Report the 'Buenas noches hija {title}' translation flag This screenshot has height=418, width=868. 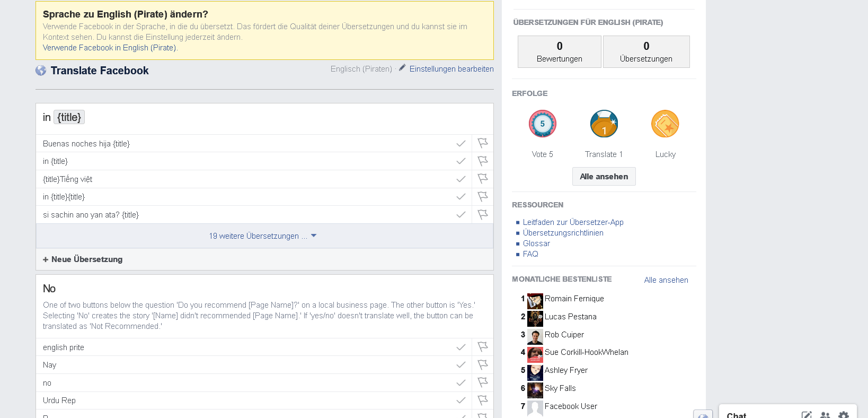click(x=482, y=143)
